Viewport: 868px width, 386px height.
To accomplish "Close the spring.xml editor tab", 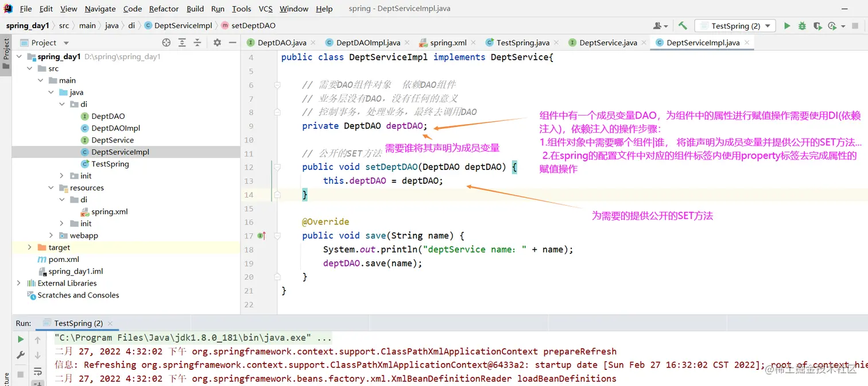I will tap(474, 43).
